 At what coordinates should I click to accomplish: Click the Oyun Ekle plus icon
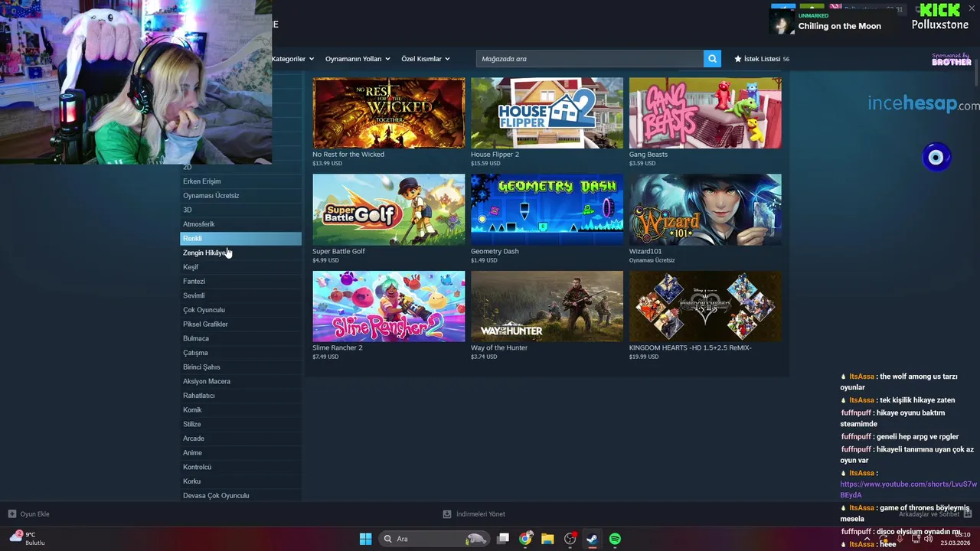pyautogui.click(x=11, y=514)
